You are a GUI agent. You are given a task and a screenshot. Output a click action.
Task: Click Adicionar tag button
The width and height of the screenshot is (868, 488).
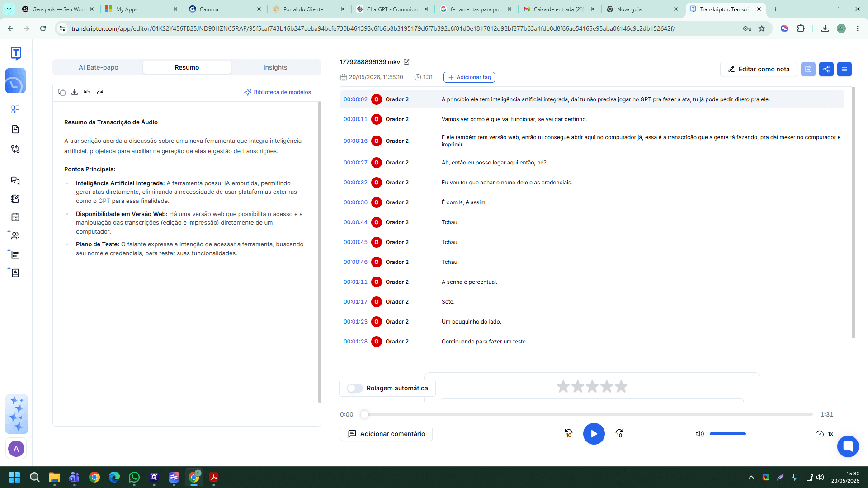(469, 77)
